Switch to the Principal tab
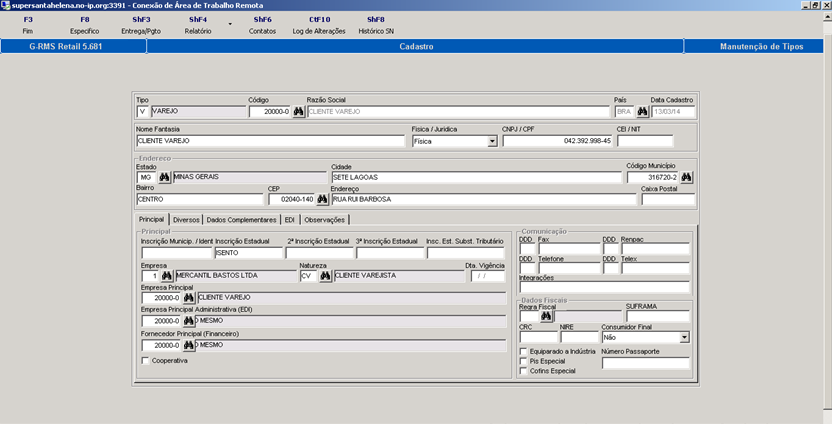 152,219
